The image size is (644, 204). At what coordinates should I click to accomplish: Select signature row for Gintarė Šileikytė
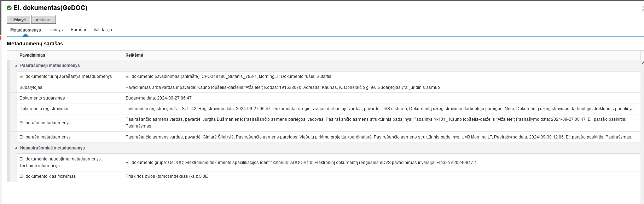click(x=45, y=137)
